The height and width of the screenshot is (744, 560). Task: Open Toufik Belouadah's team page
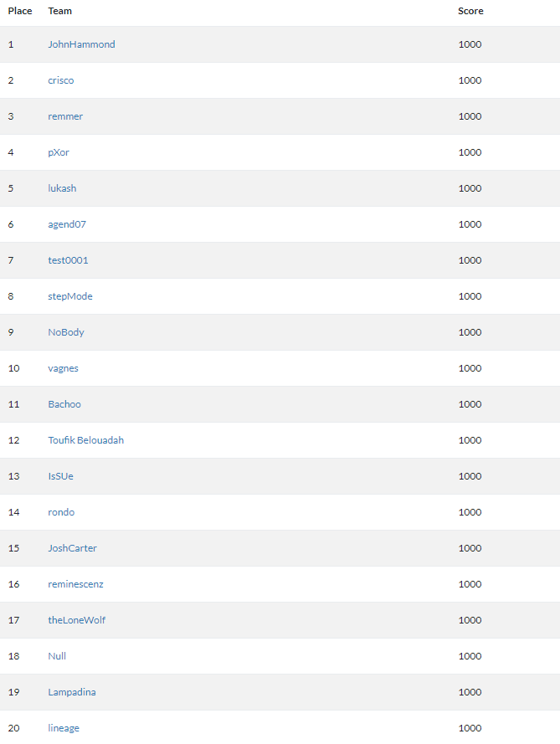pyautogui.click(x=85, y=440)
